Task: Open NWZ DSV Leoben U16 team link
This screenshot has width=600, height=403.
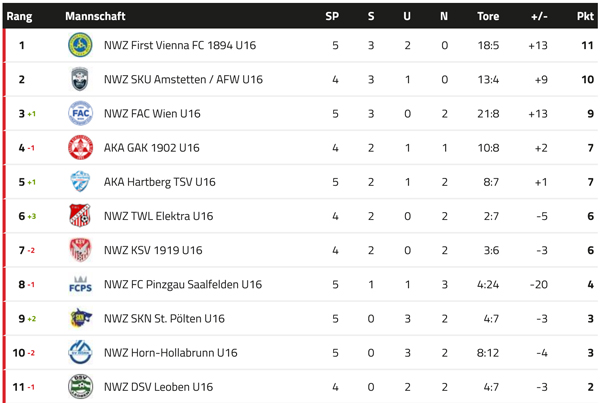Action: point(158,387)
